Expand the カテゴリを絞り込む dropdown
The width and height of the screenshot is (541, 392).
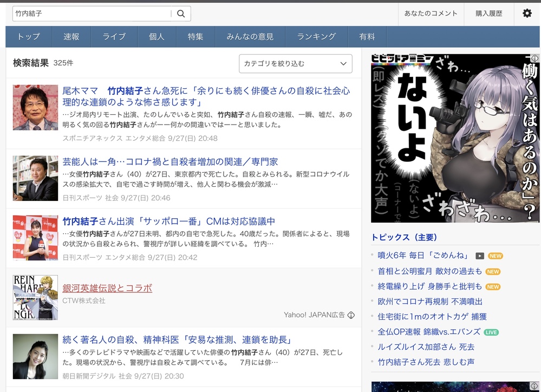coord(295,64)
